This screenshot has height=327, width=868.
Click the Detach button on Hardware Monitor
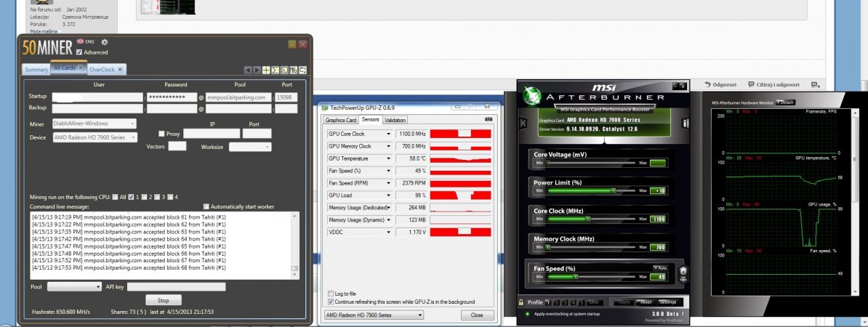click(x=785, y=102)
